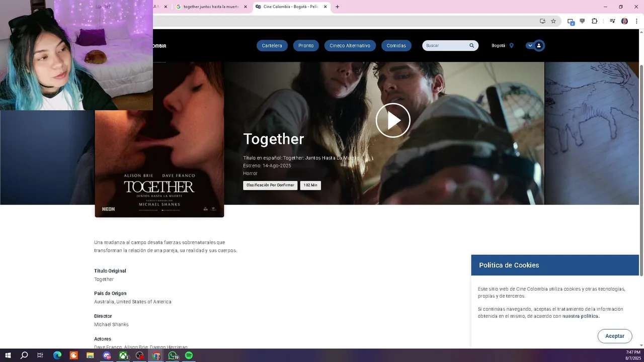Image resolution: width=644 pixels, height=362 pixels.
Task: Open the Cartelera menu item
Action: pyautogui.click(x=272, y=46)
